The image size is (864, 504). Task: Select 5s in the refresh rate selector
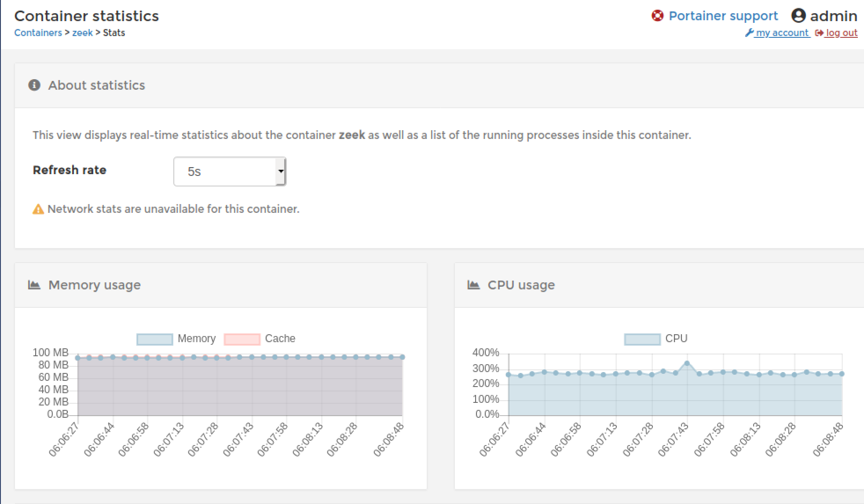[229, 172]
